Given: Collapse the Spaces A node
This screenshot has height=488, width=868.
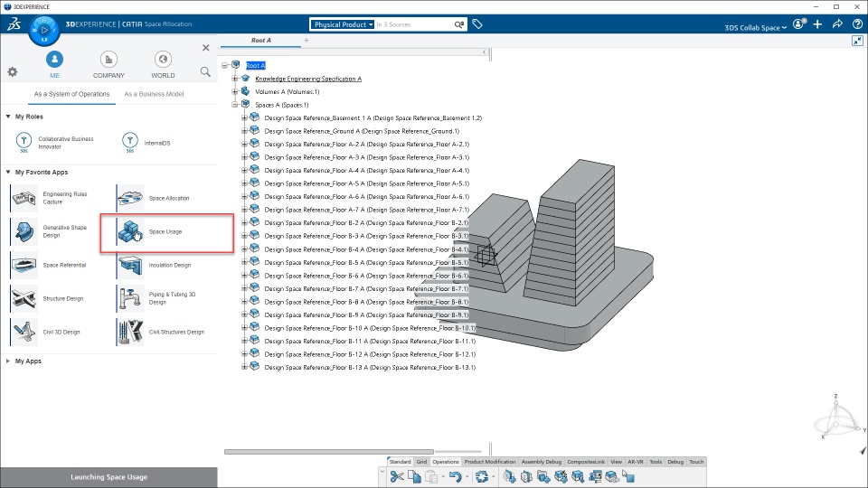Looking at the screenshot, I should point(235,105).
